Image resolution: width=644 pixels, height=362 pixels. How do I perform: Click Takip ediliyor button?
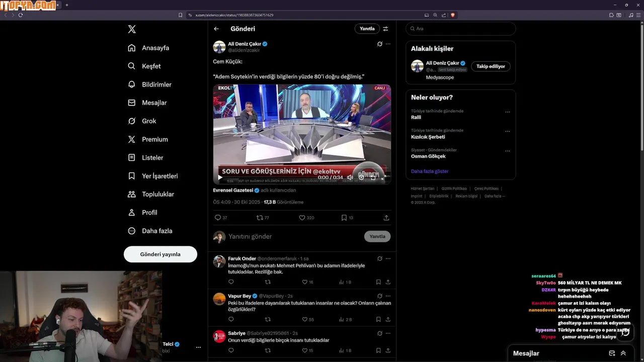pos(491,66)
